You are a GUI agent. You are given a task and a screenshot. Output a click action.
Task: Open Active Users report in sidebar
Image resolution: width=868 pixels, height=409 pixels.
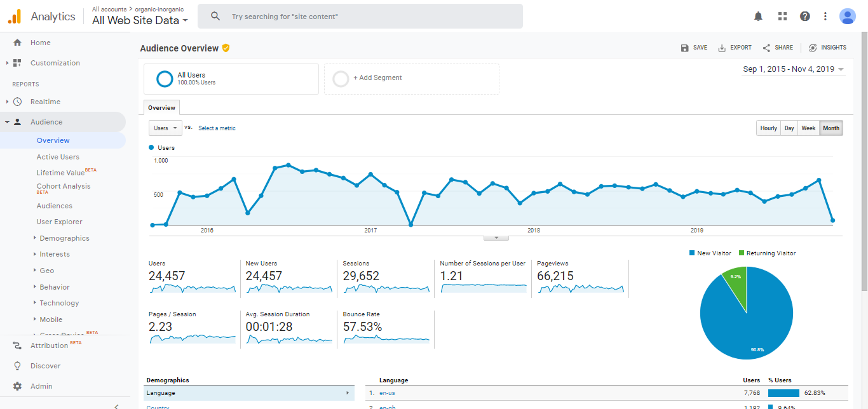pos(58,157)
